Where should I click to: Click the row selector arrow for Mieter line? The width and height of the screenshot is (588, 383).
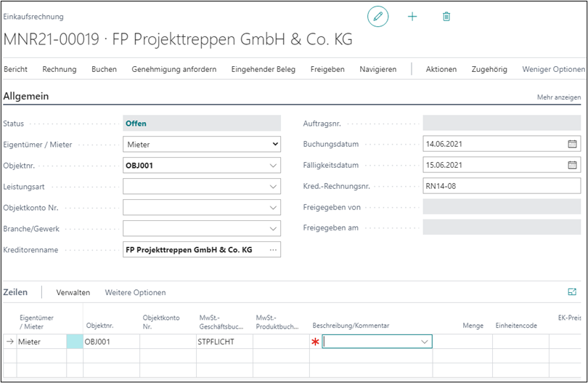tap(9, 342)
